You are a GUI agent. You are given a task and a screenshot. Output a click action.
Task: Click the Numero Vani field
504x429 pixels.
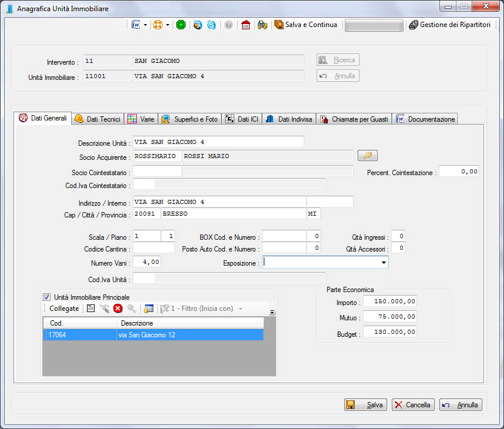pyautogui.click(x=147, y=262)
